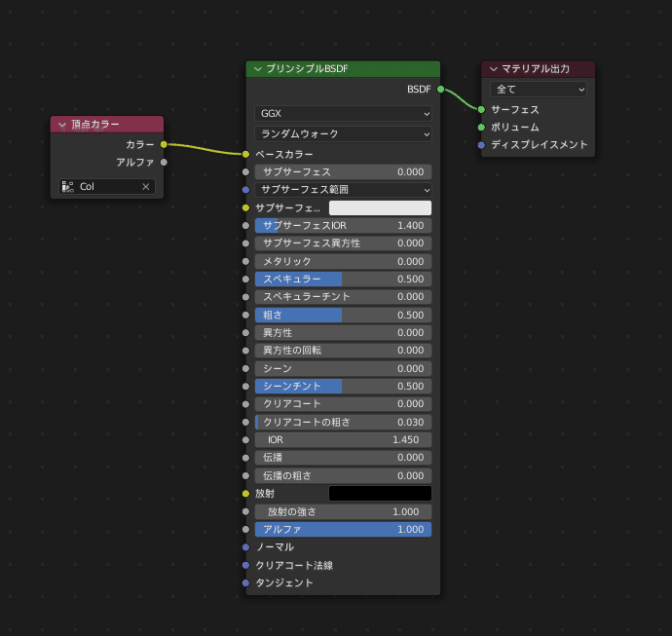Click the スペキュラー input socket
The width and height of the screenshot is (672, 636).
click(x=245, y=279)
